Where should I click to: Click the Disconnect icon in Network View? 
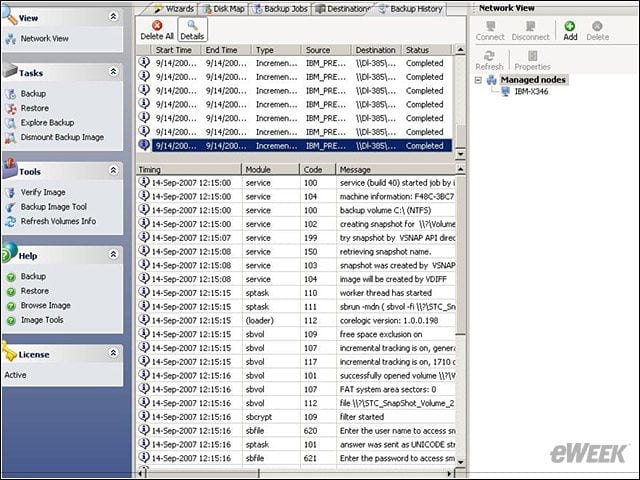530,26
